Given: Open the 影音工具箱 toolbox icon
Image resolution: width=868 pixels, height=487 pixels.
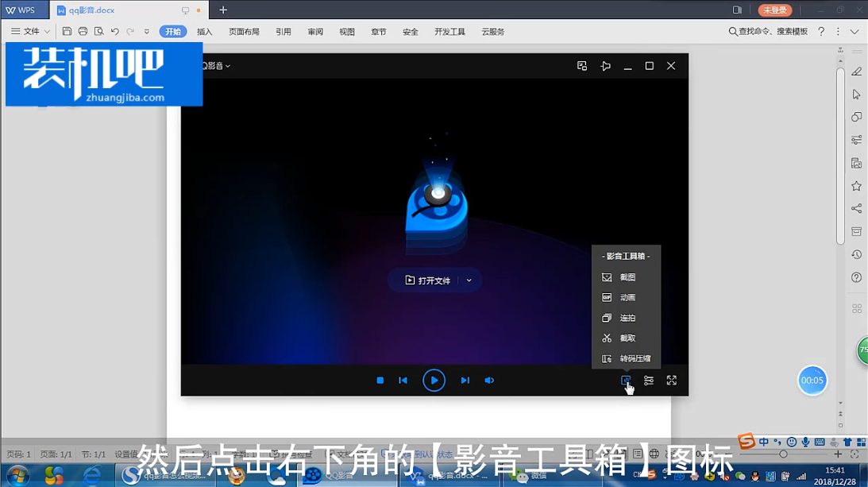Looking at the screenshot, I should tap(626, 381).
